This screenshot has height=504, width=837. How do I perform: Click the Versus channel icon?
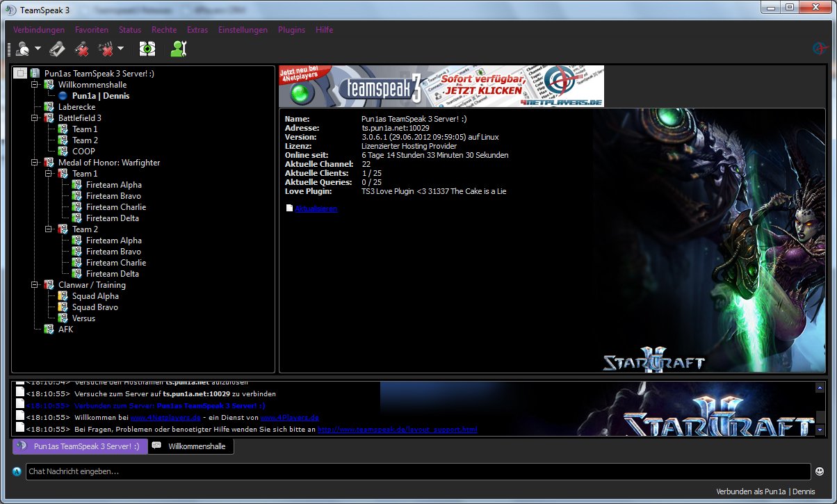[63, 318]
